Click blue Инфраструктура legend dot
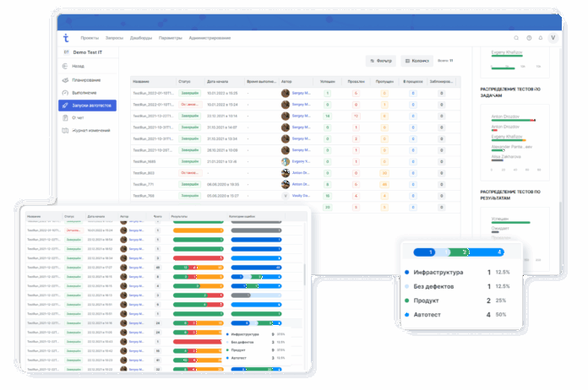The width and height of the screenshot is (588, 390). 407,273
